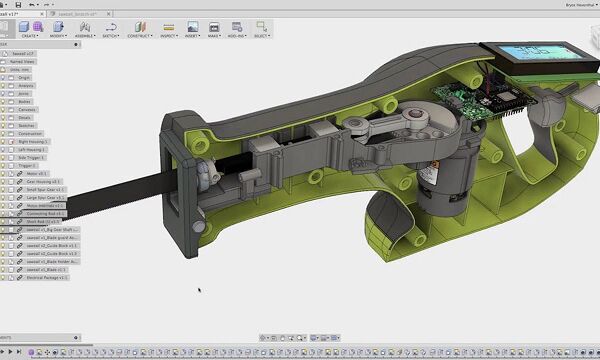Collapse browser panel using header dot

click(76, 44)
